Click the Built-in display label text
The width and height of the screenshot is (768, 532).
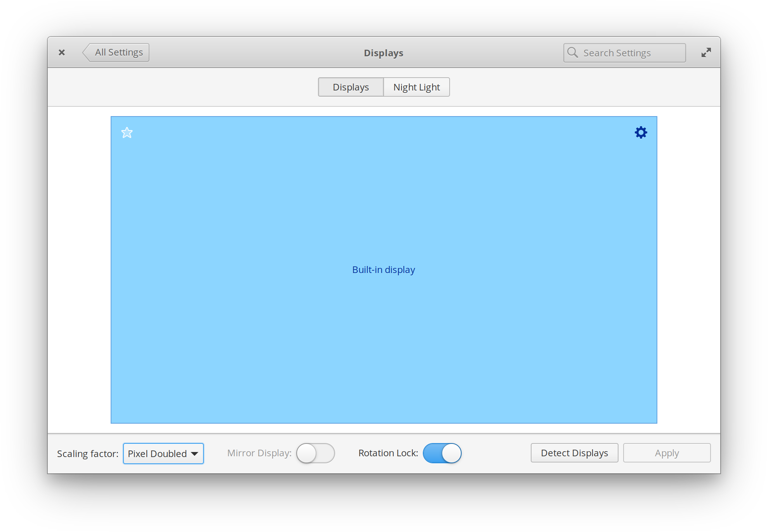click(384, 269)
